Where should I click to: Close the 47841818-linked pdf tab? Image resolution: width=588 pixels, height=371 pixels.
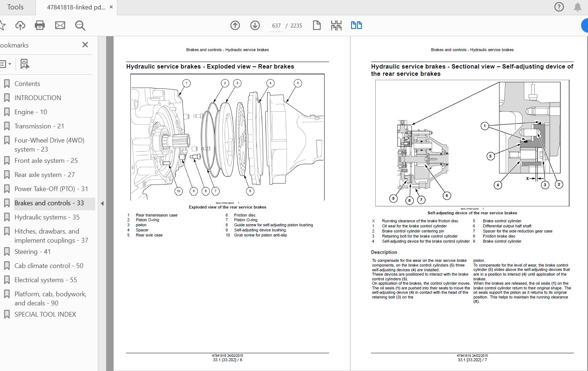coord(111,7)
